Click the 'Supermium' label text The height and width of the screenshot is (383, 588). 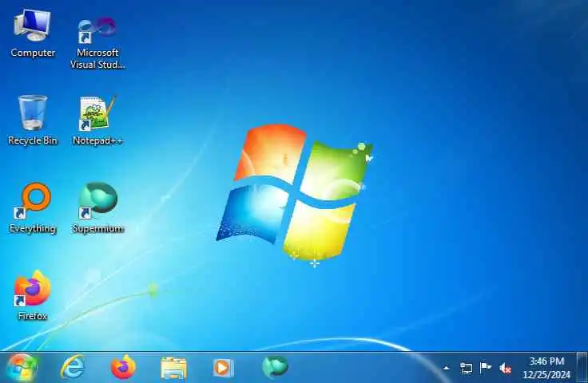tap(98, 228)
